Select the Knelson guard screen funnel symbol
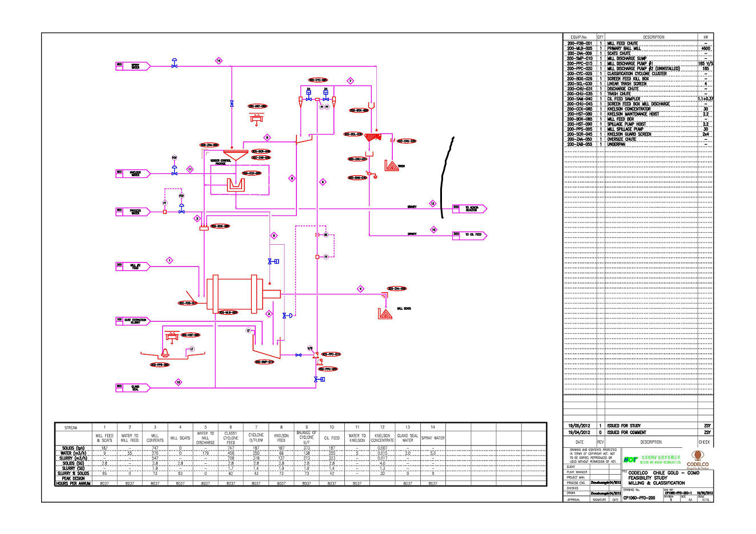756x534 pixels. point(235,156)
